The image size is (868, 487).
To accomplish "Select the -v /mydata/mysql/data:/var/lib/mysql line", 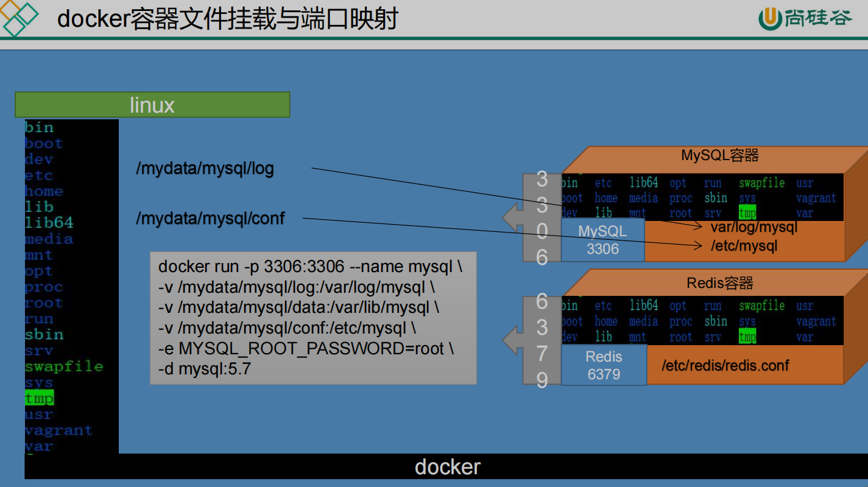I will tap(298, 307).
